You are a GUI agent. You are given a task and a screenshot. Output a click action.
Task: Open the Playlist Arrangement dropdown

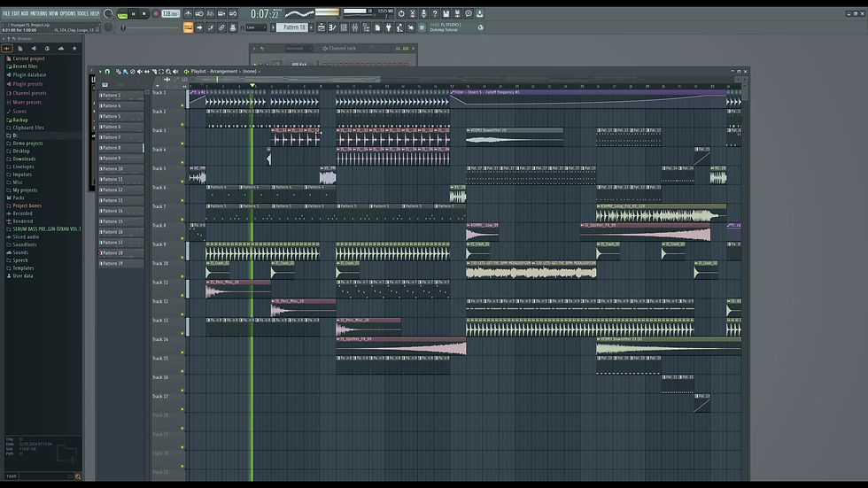click(223, 72)
